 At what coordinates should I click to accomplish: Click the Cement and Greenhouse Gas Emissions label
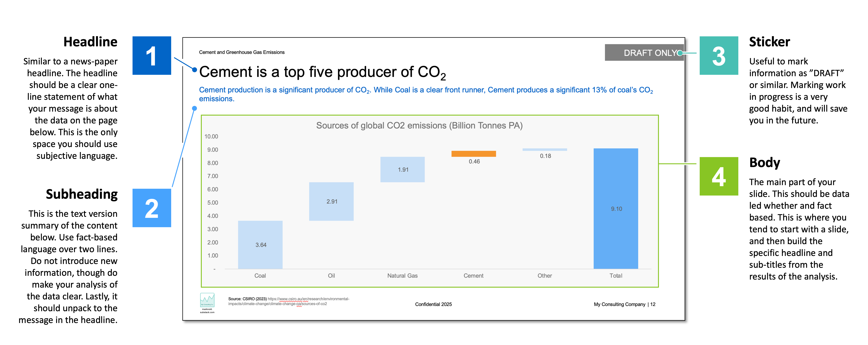click(x=242, y=52)
